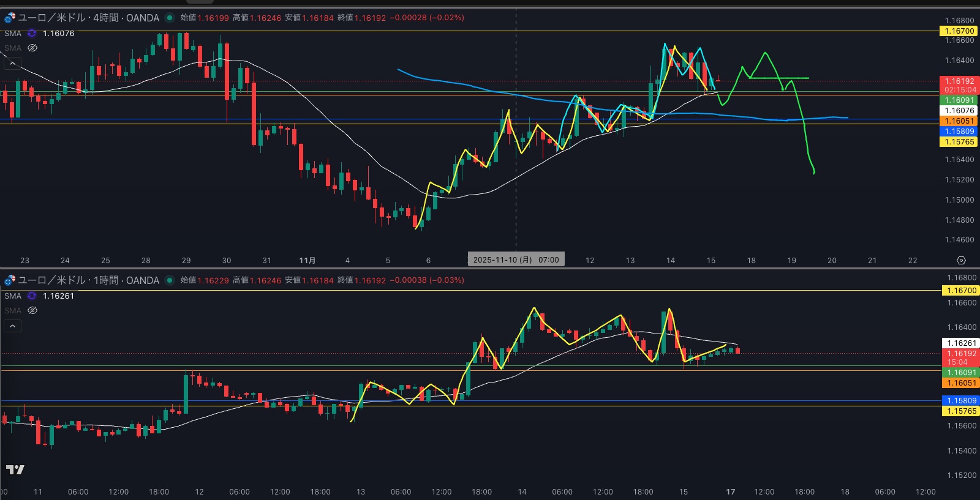
Task: Click the 2025-11-10 07:00 date marker
Action: coord(516,260)
